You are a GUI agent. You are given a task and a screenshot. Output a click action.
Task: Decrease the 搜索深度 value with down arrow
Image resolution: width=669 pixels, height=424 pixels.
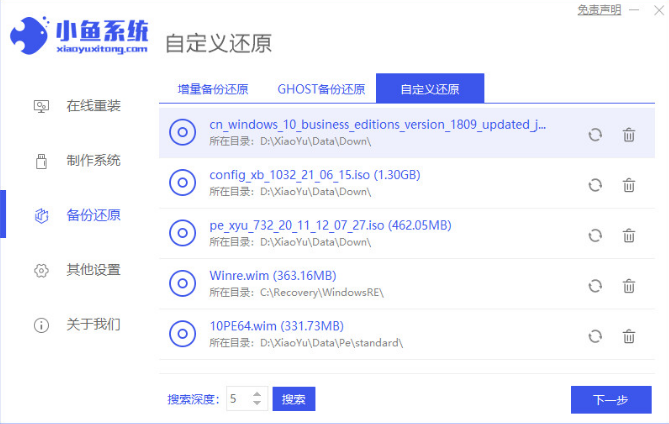click(x=257, y=404)
